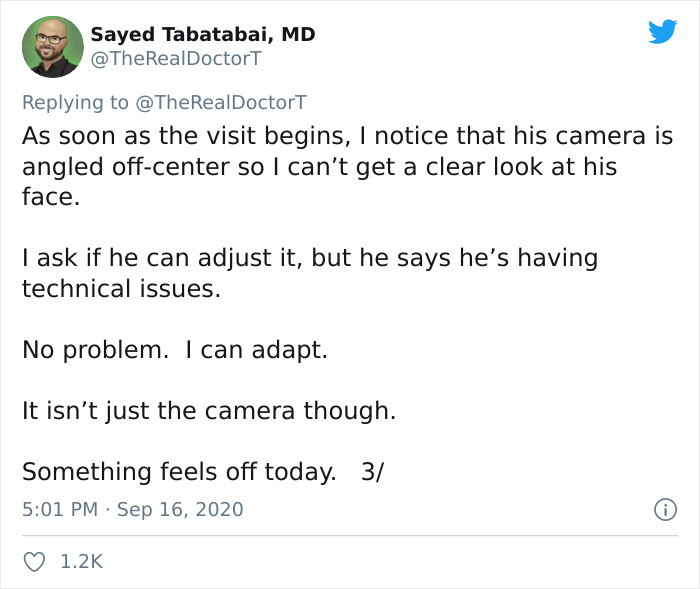Click 'angled off-center' line of tweet text
Viewport: 700px width, 589px height.
320,166
